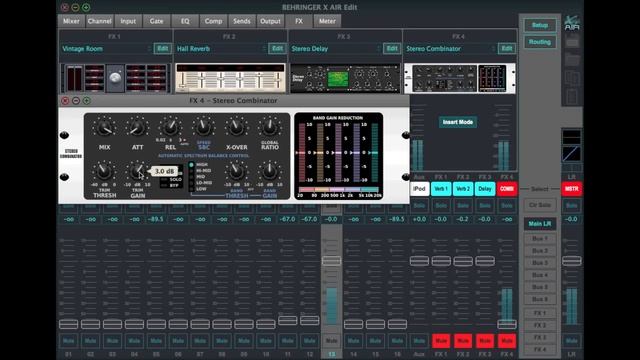The height and width of the screenshot is (360, 640).
Task: Toggle Mute on channel 13
Action: click(331, 340)
